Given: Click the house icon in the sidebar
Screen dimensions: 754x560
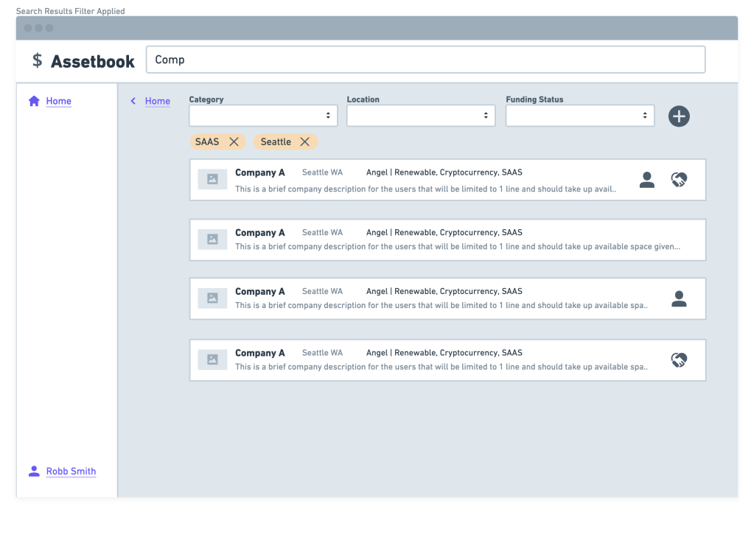Looking at the screenshot, I should coord(34,102).
